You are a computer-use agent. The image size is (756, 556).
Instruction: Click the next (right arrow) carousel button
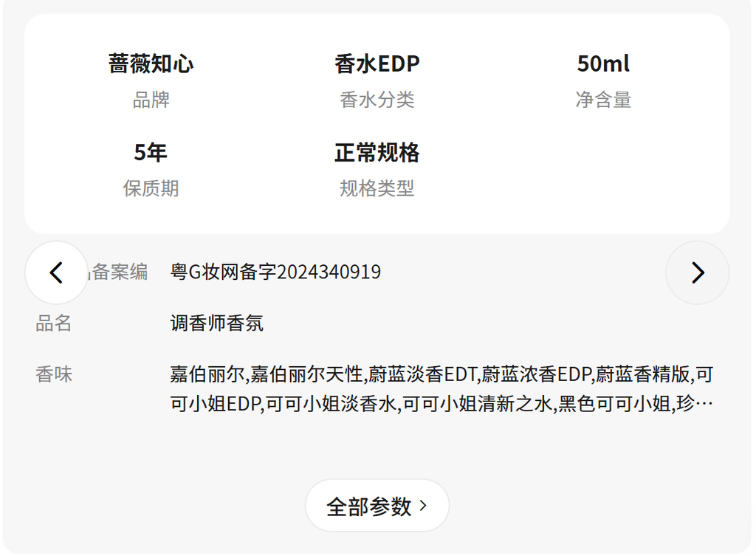tap(697, 272)
